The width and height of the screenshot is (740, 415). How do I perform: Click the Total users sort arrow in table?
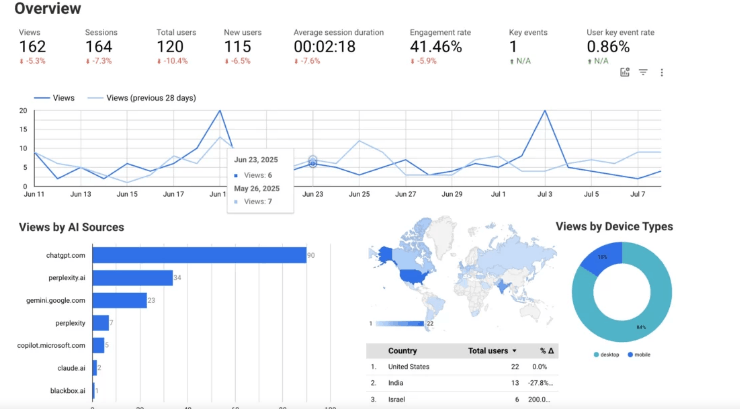pos(514,351)
